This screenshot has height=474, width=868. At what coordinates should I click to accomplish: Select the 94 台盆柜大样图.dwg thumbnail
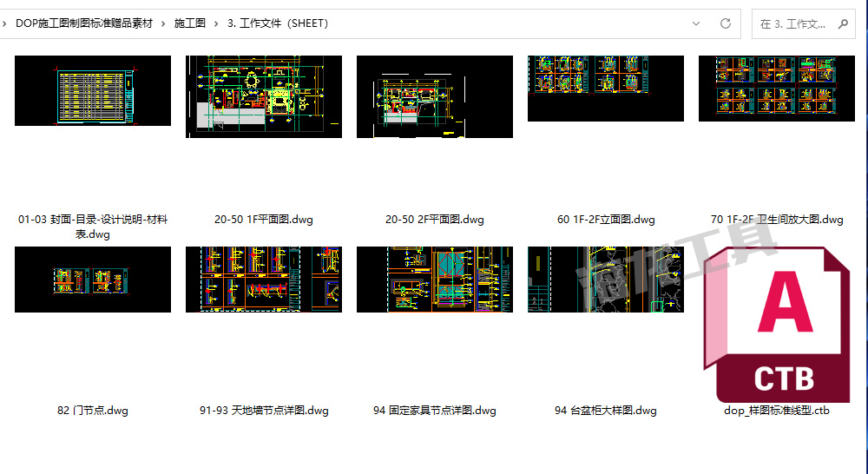click(606, 280)
